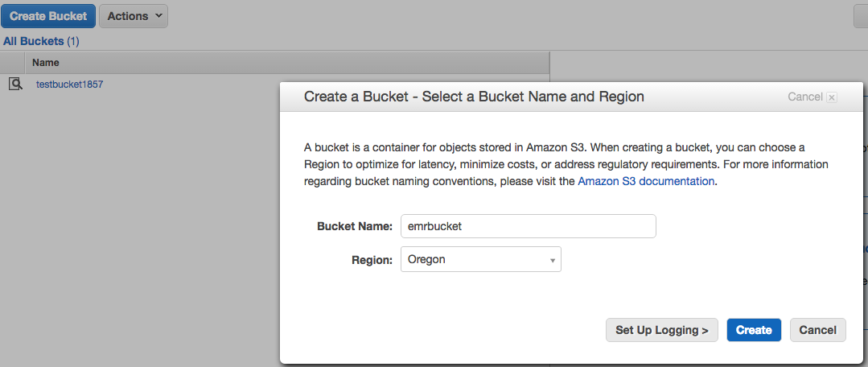
Task: Open the testbucket1857 bucket link
Action: (x=69, y=84)
